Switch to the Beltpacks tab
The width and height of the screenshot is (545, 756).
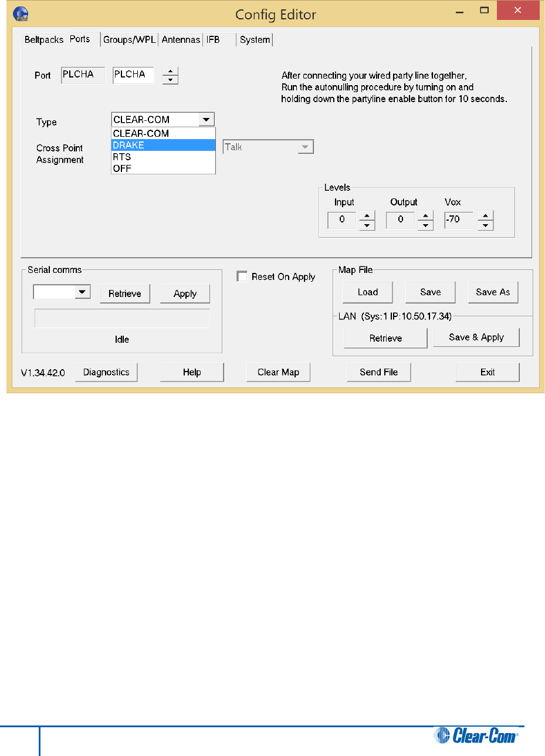pyautogui.click(x=43, y=40)
